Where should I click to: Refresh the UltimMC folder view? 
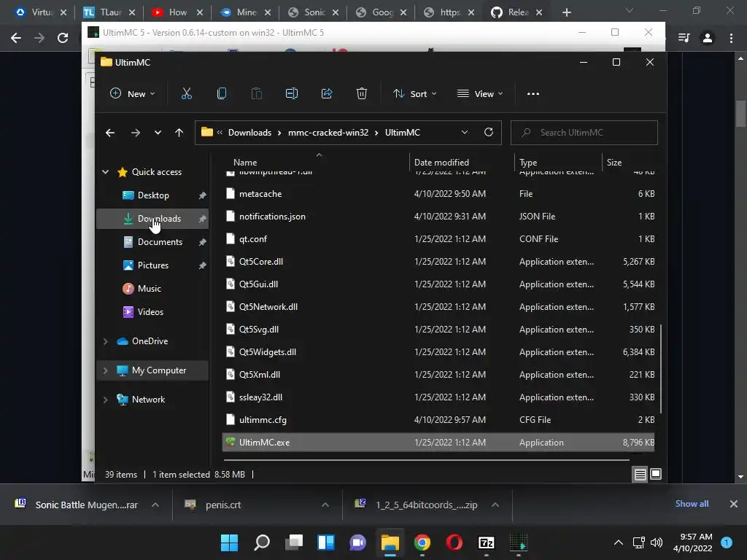click(x=488, y=133)
